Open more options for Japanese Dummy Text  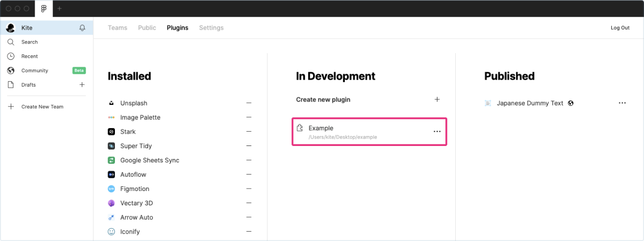coord(622,103)
